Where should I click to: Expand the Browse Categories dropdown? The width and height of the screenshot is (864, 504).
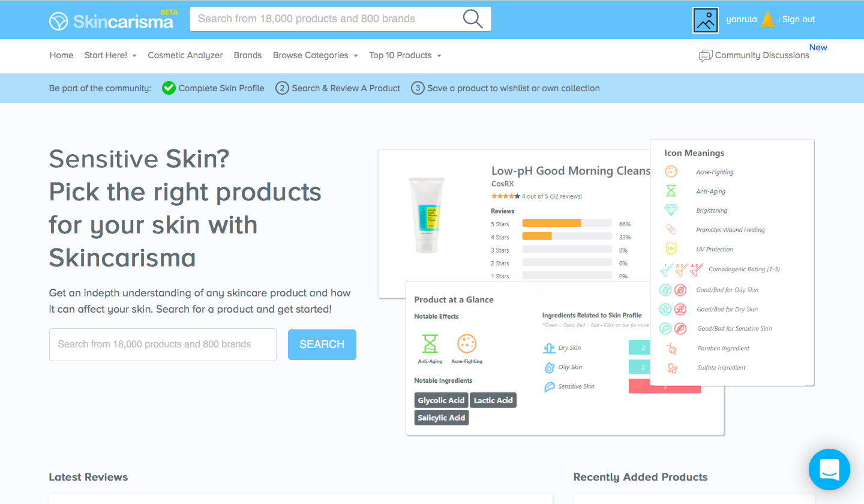pos(315,55)
